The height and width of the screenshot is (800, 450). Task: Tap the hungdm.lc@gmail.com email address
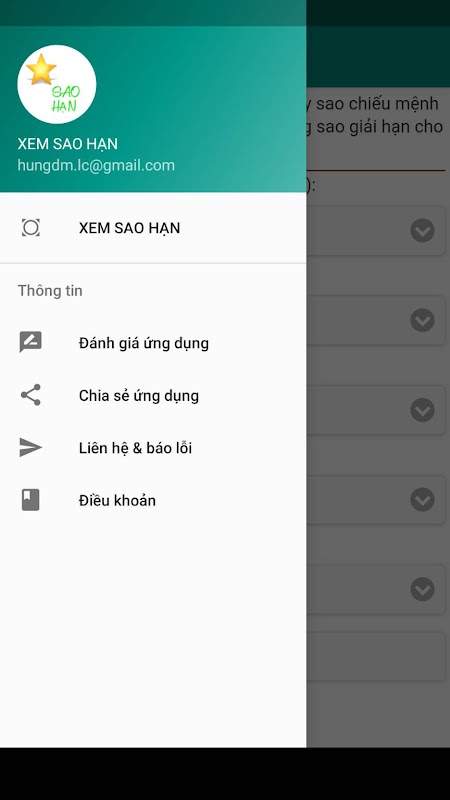tap(96, 165)
